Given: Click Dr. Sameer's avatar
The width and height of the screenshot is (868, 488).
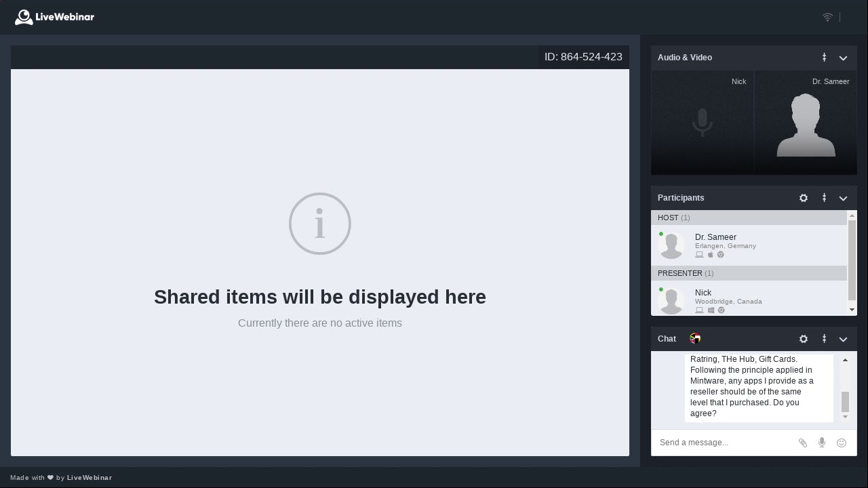Looking at the screenshot, I should pos(671,245).
